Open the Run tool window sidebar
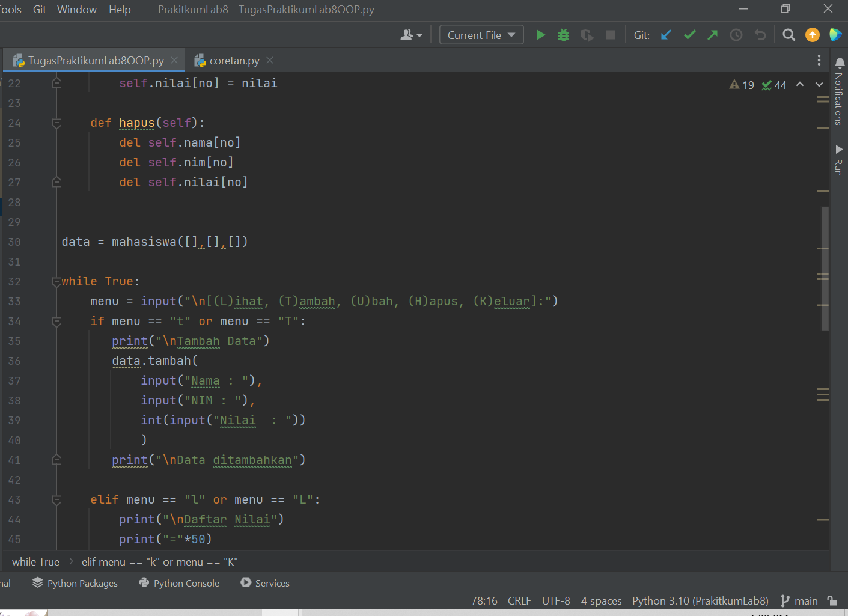Viewport: 848px width, 616px height. pyautogui.click(x=840, y=160)
